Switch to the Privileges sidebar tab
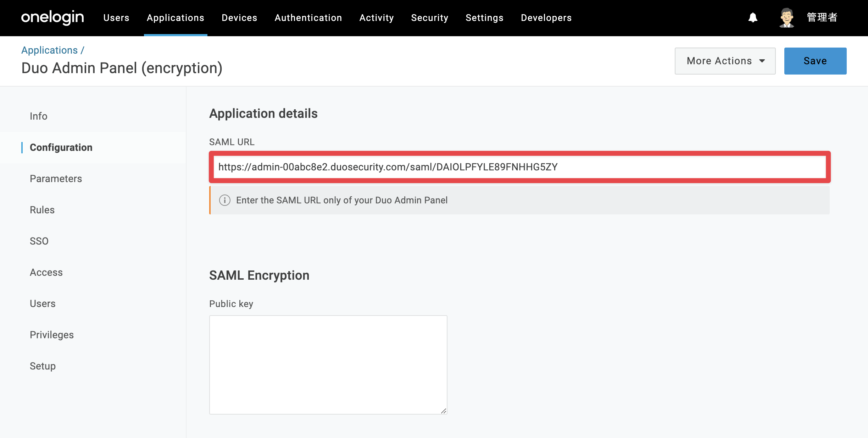 (52, 335)
